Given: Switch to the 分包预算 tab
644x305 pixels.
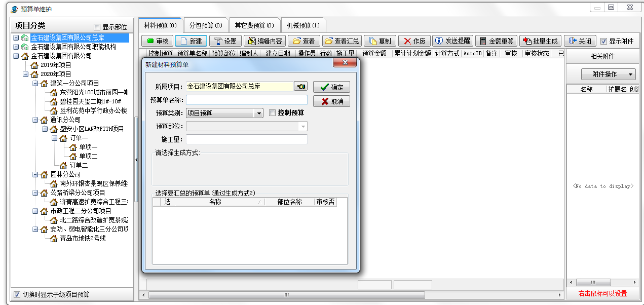Looking at the screenshot, I should [x=205, y=25].
